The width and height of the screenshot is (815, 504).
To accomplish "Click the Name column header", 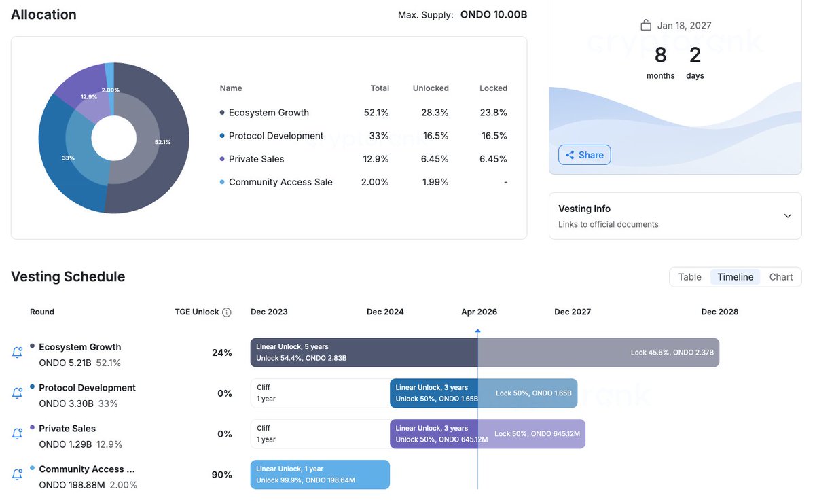I will (231, 88).
